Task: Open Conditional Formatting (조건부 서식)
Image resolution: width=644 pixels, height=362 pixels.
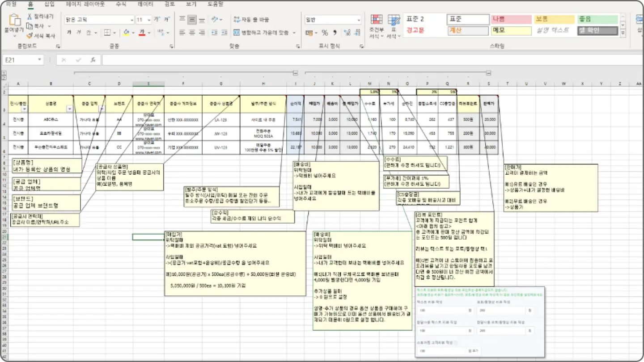Action: pyautogui.click(x=376, y=26)
